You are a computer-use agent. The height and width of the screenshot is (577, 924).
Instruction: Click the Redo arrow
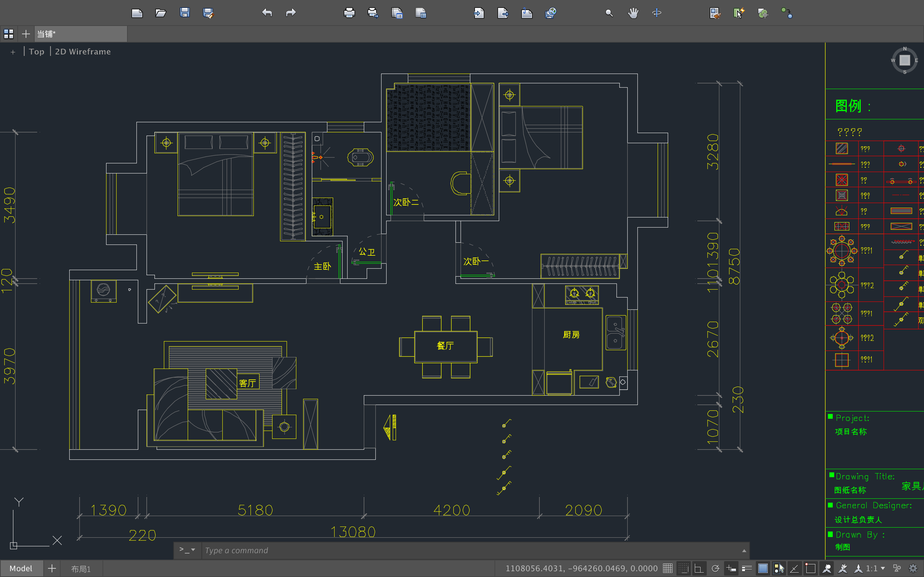click(291, 13)
